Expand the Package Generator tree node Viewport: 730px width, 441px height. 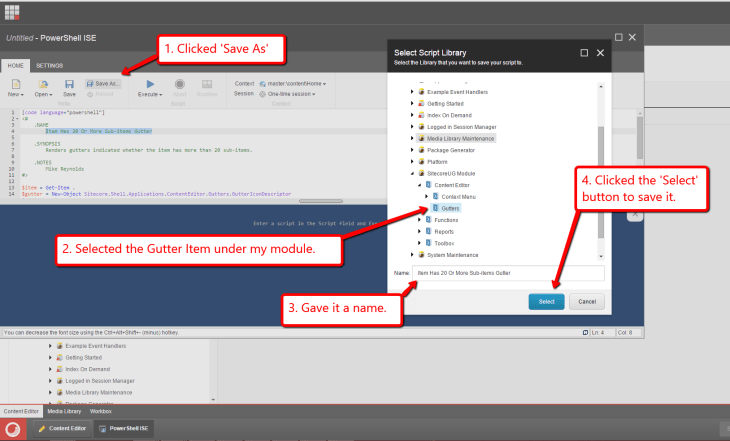412,150
